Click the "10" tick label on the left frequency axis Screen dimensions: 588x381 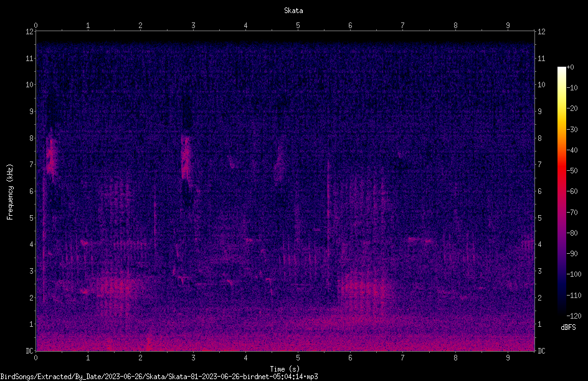[x=30, y=85]
